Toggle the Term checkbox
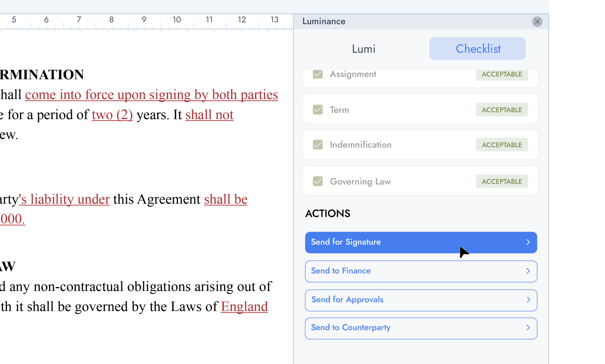 click(317, 110)
